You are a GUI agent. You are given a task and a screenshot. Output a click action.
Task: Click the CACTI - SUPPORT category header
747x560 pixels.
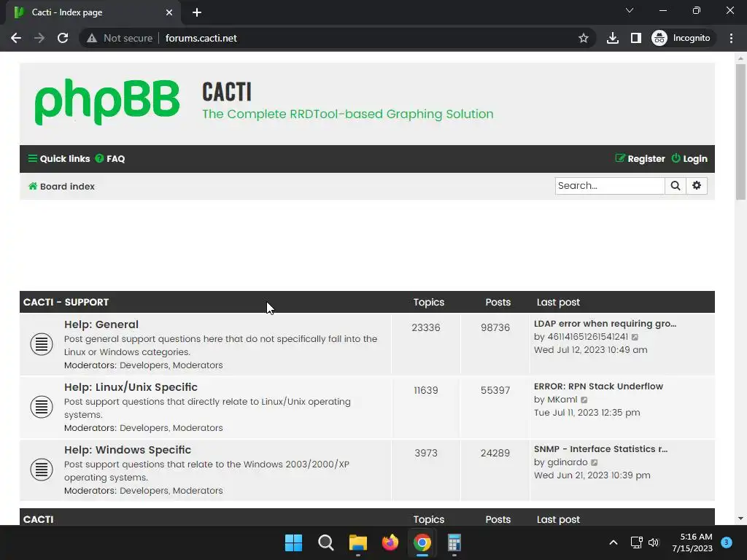[x=66, y=303]
